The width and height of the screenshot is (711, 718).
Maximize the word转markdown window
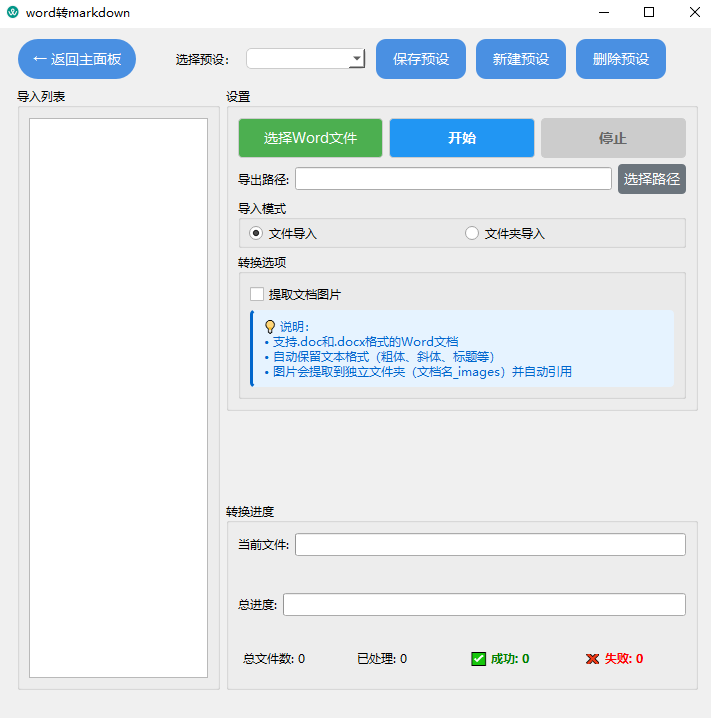click(x=649, y=13)
